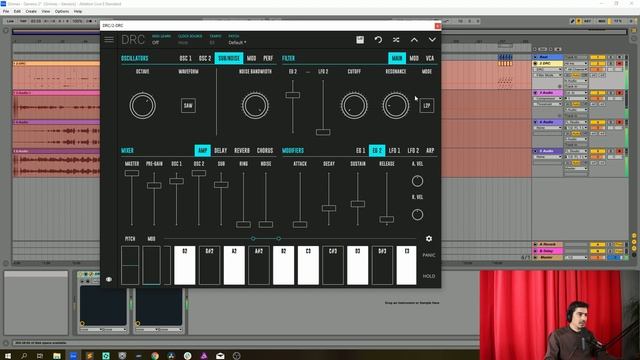Click the Sub level slider handle
Viewport: 640px width, 360px height.
click(221, 184)
